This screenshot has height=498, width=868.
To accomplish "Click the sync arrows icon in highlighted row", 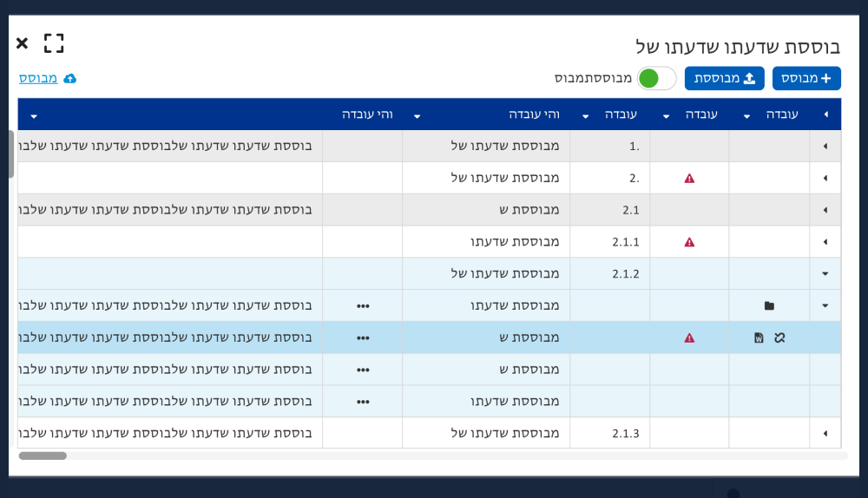I will pyautogui.click(x=779, y=338).
